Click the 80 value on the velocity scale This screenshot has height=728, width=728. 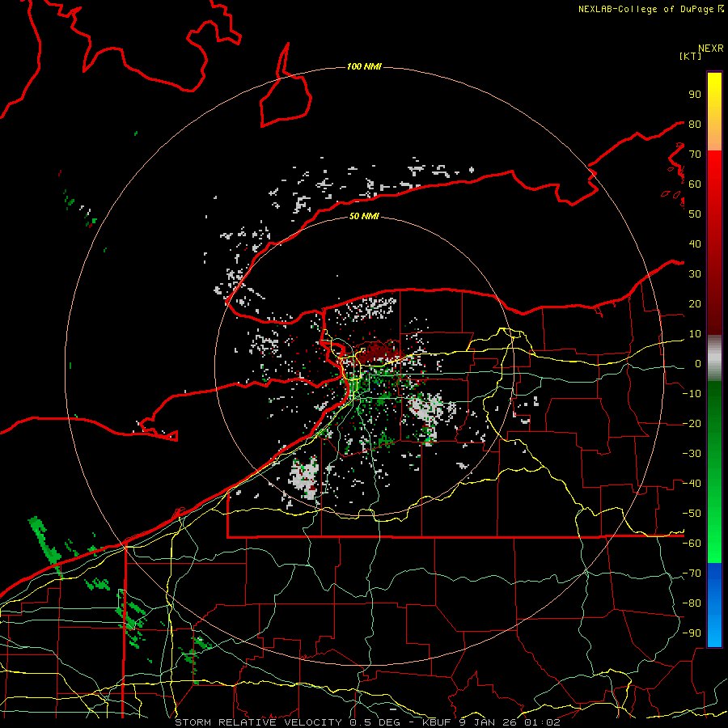(695, 124)
